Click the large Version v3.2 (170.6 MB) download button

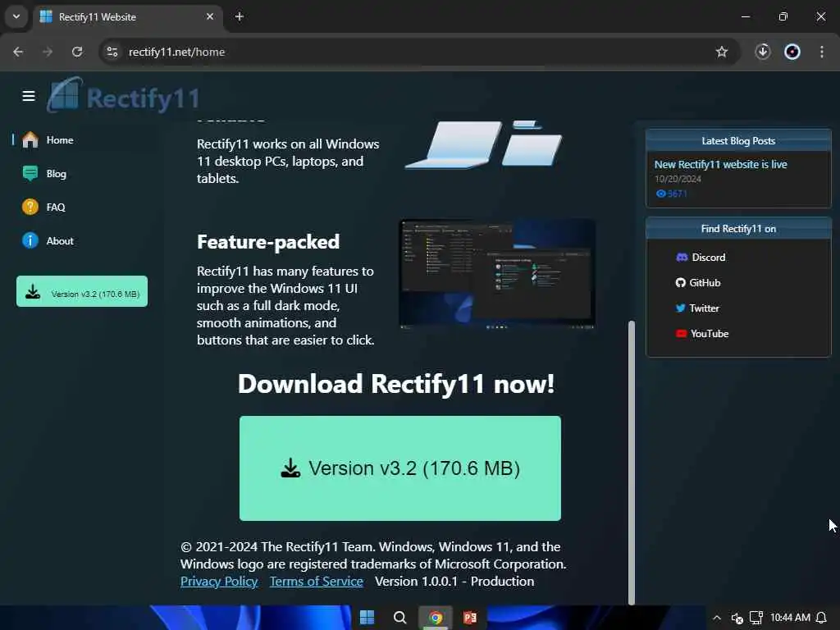pyautogui.click(x=400, y=468)
